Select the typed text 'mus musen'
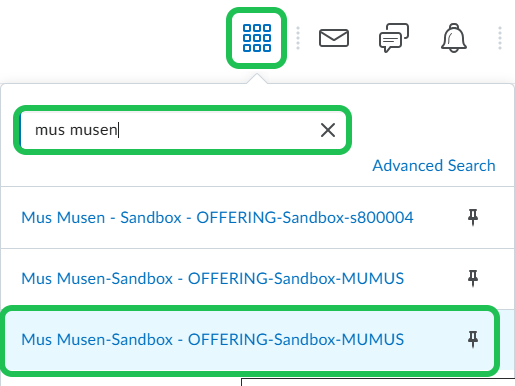Viewport: 515px width, 386px height. [x=76, y=130]
